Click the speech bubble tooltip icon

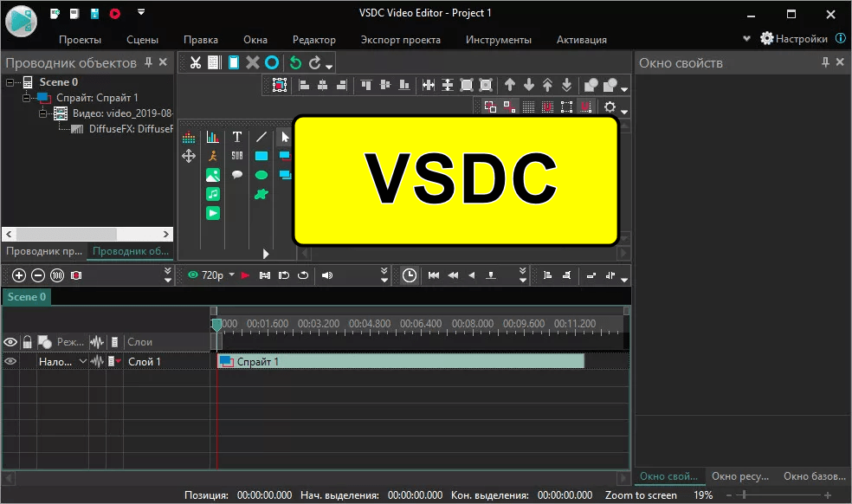click(236, 175)
